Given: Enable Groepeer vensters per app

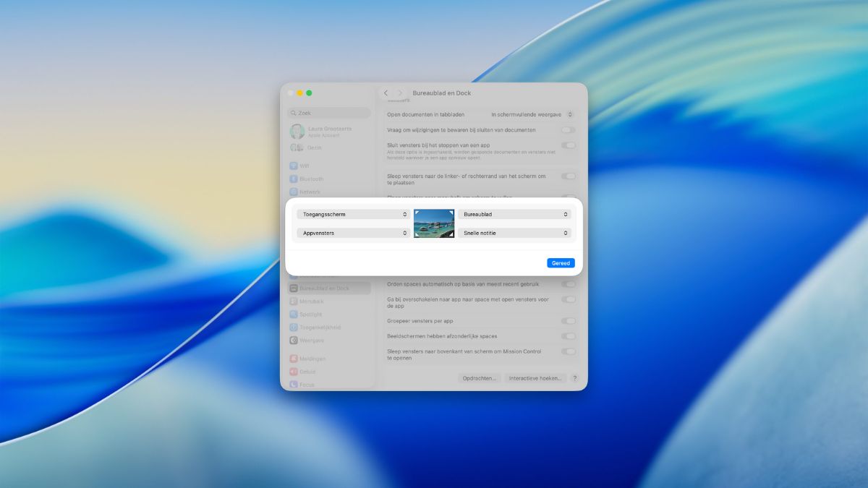Looking at the screenshot, I should tap(568, 321).
